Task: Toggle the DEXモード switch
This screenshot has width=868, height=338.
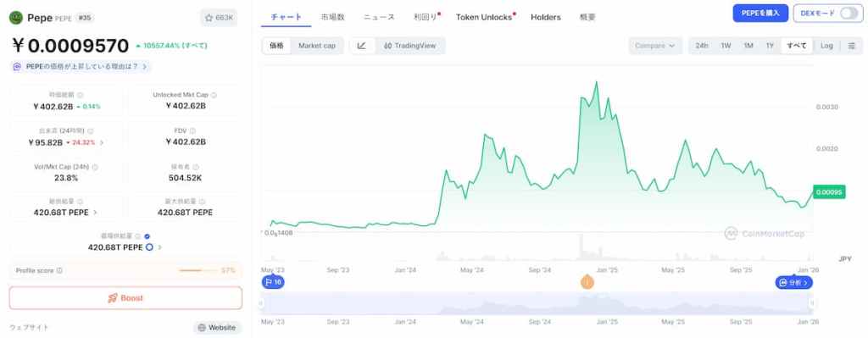Action: [x=849, y=14]
